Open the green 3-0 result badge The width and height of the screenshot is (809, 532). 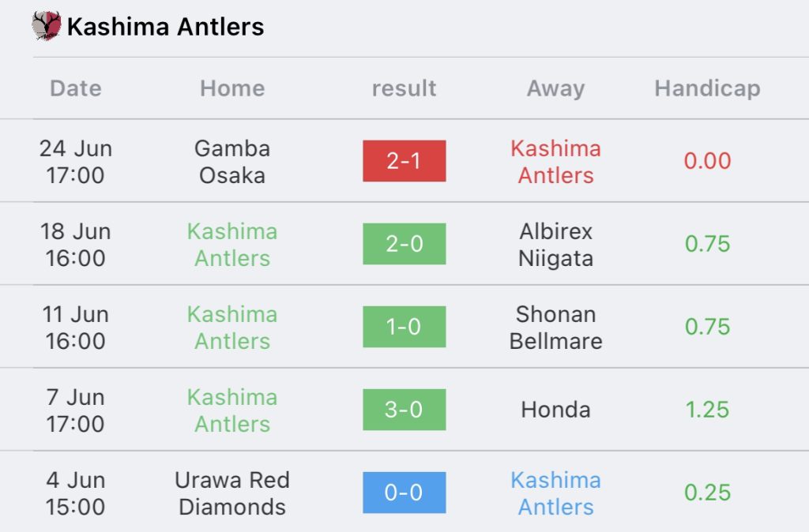404,410
